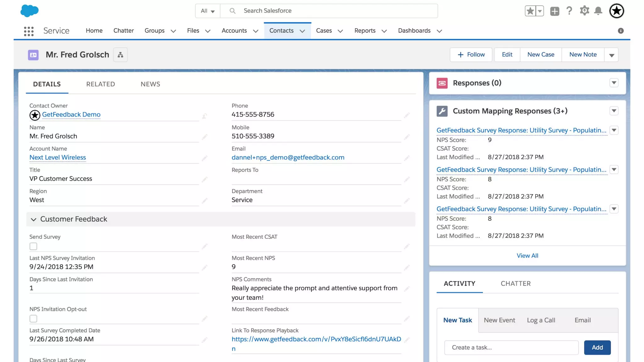Open the help question mark icon
Screen dimensions: 644x362
point(569,11)
